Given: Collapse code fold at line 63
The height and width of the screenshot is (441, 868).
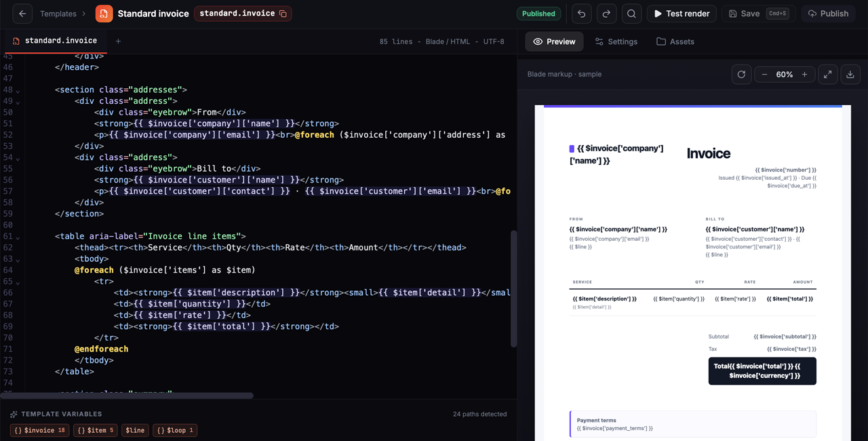Looking at the screenshot, I should pyautogui.click(x=18, y=259).
